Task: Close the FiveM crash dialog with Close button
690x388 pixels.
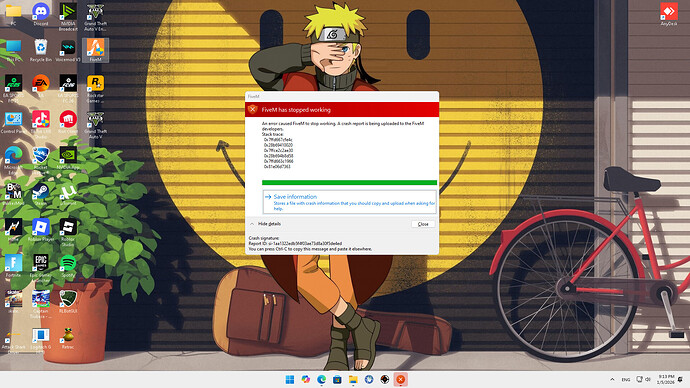Action: click(423, 224)
